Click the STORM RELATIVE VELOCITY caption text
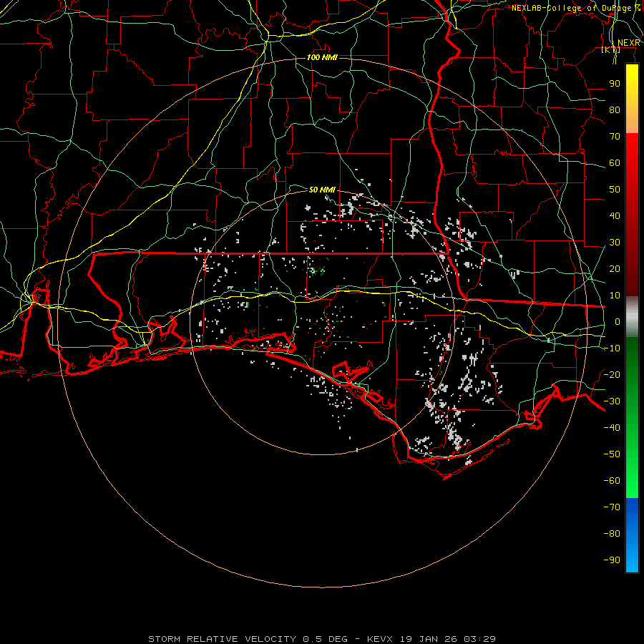The image size is (644, 644). 222,639
